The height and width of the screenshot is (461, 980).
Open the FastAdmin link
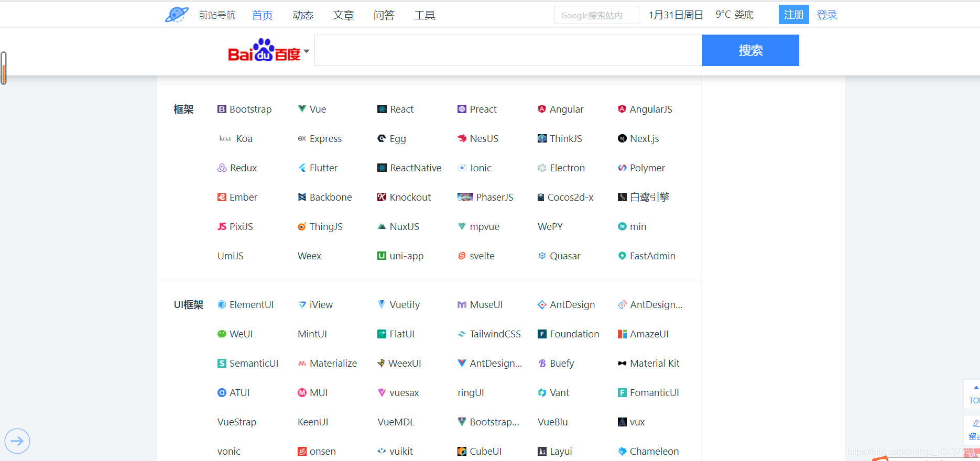click(x=647, y=256)
